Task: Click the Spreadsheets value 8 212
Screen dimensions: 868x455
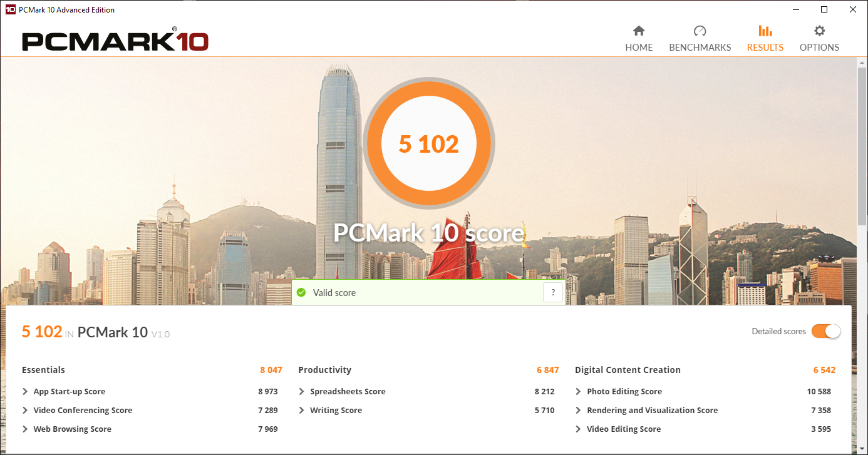Action: (x=545, y=392)
